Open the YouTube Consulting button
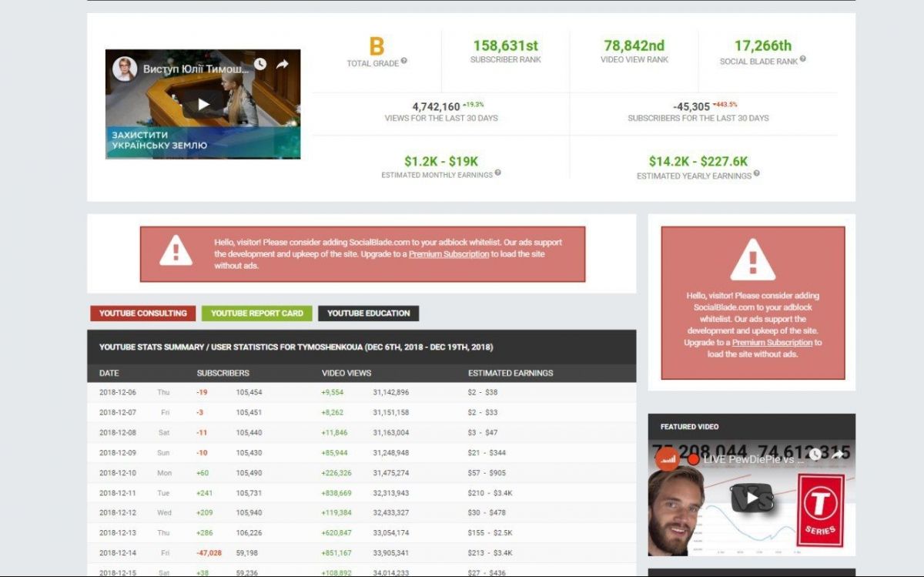The image size is (924, 577). coord(143,314)
